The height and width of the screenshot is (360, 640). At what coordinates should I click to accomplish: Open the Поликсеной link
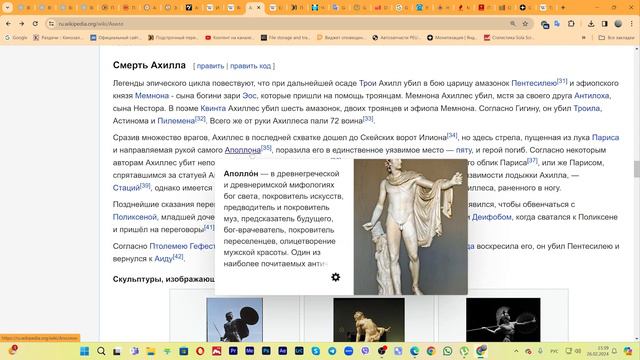(135, 217)
